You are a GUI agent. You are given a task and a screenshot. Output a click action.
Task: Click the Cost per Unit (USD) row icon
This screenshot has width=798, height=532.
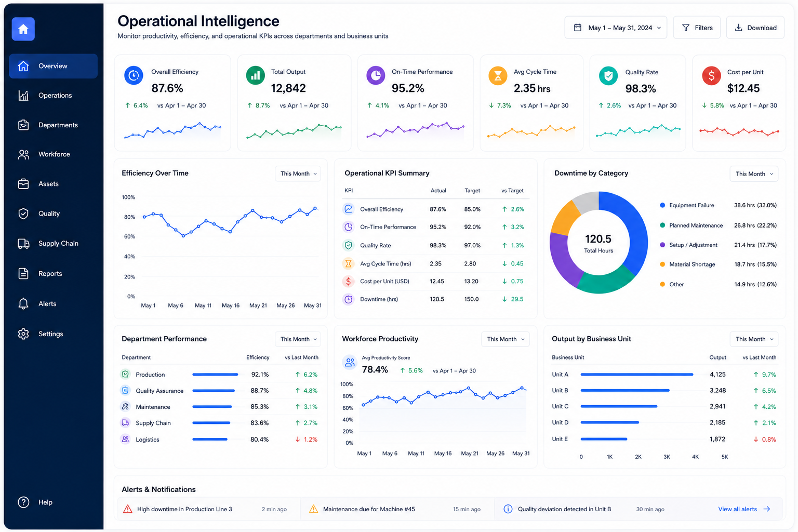point(349,281)
